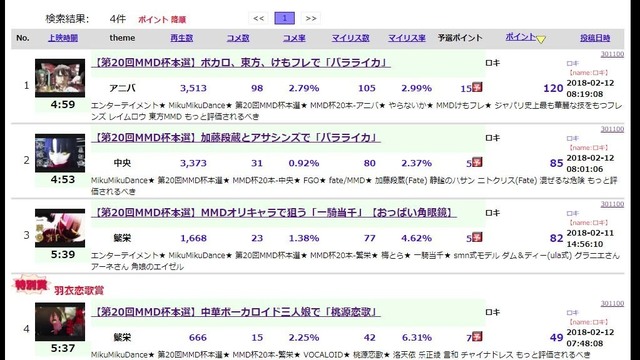The width and height of the screenshot is (640, 360).
Task: Click the 検索結果 4件 result count
Action: pyautogui.click(x=85, y=19)
